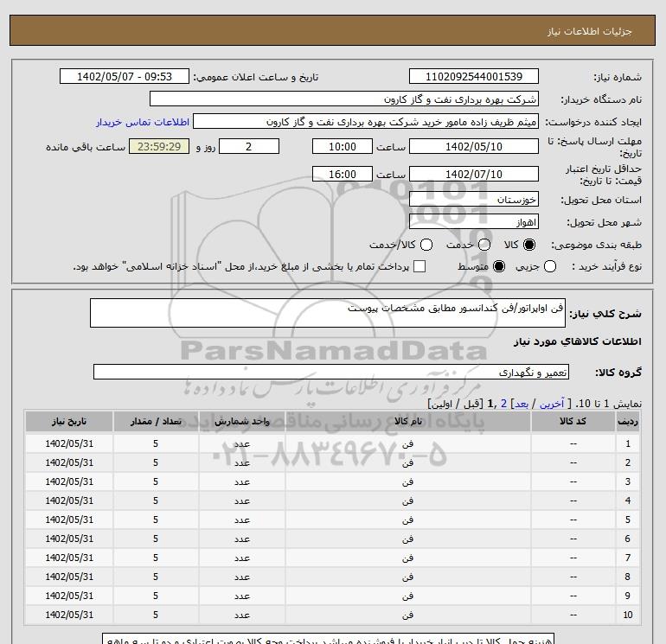Screen dimensions: 666x644
Task: Click item name فن in row 5
Action: (407, 520)
